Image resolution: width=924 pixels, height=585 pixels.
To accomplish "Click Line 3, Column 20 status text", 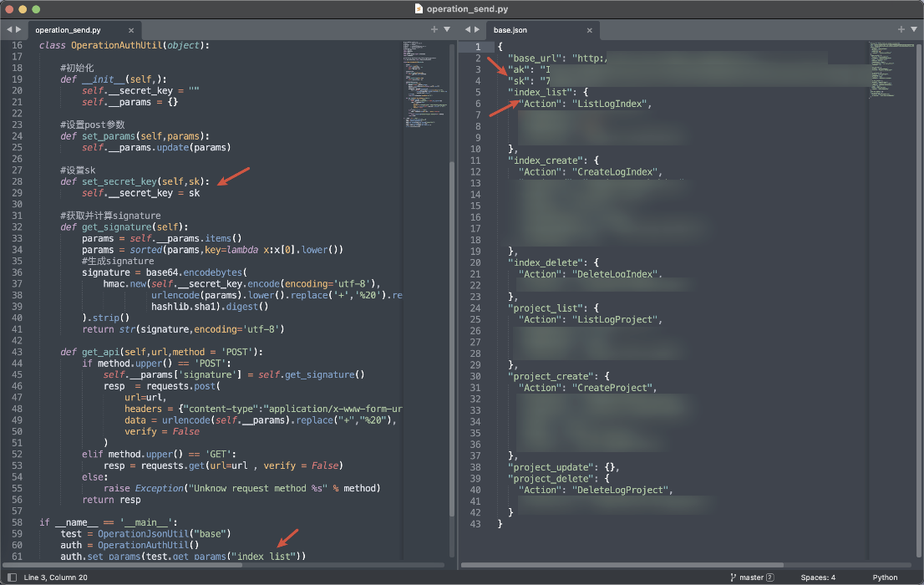I will point(55,577).
